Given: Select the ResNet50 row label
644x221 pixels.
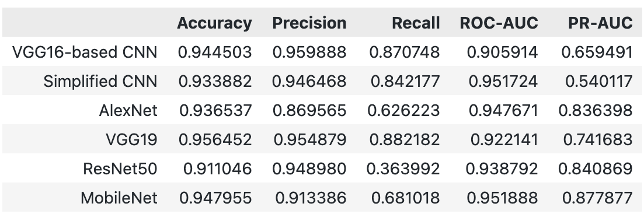Looking at the screenshot, I should click(120, 169).
